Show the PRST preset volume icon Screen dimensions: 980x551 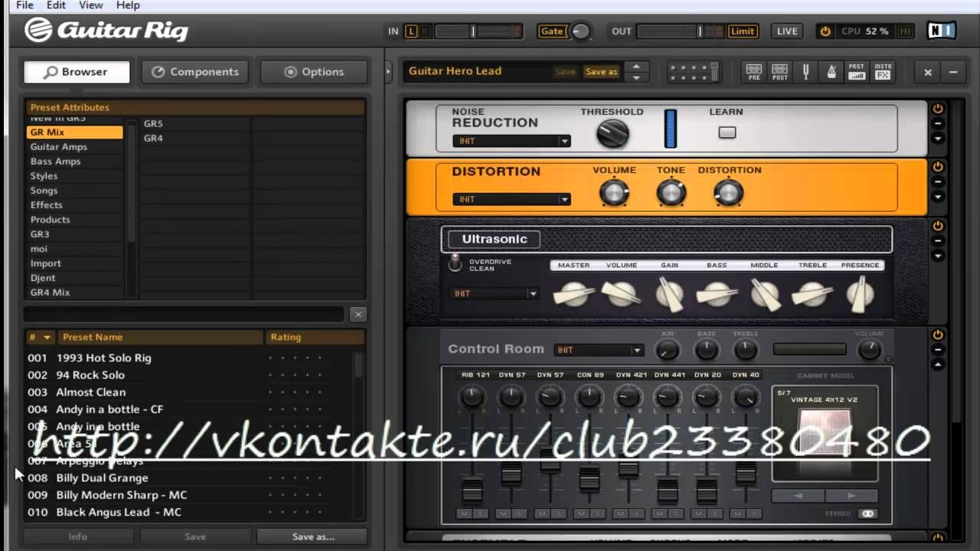857,72
